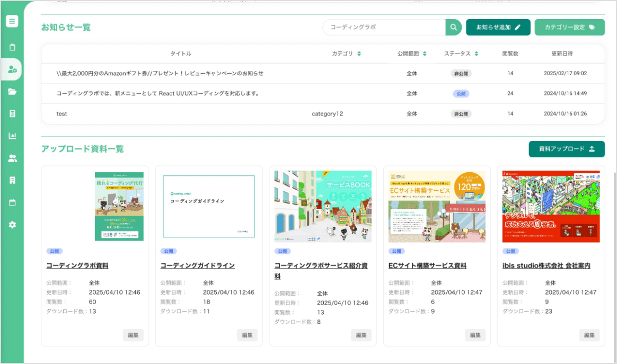Click the 閲覧数 column header
617x364 pixels.
coord(510,54)
